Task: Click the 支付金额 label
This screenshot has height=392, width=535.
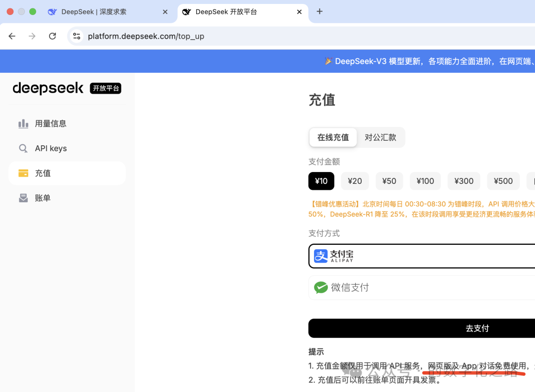Action: click(x=324, y=162)
